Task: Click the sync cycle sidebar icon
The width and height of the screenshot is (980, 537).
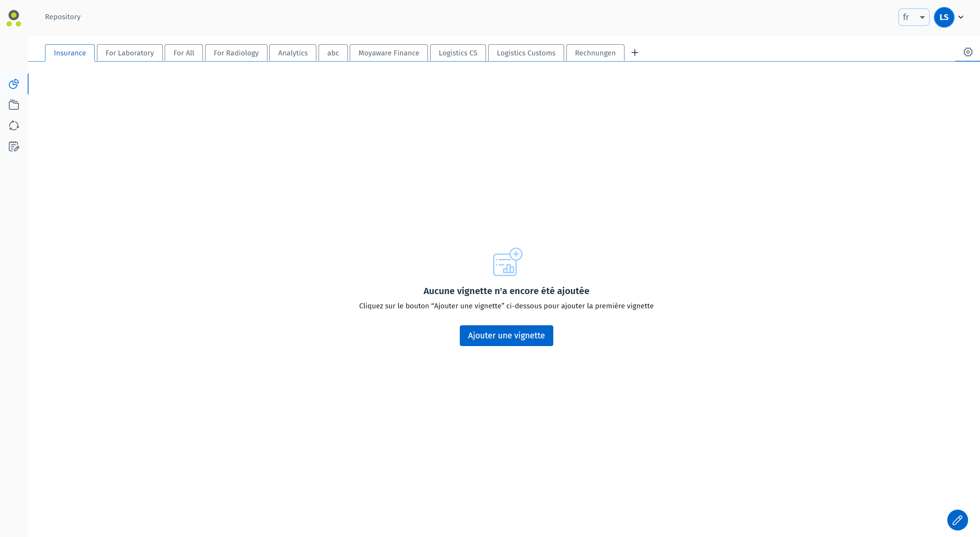Action: (14, 125)
